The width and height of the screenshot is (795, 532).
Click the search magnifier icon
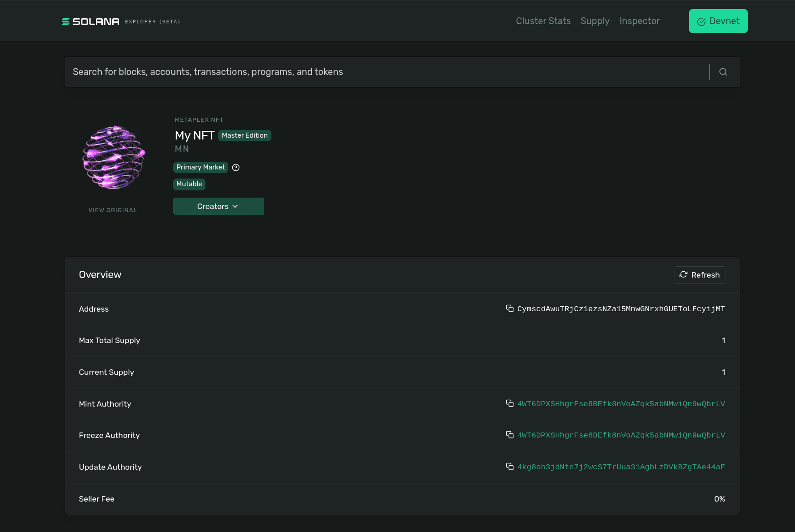click(723, 72)
